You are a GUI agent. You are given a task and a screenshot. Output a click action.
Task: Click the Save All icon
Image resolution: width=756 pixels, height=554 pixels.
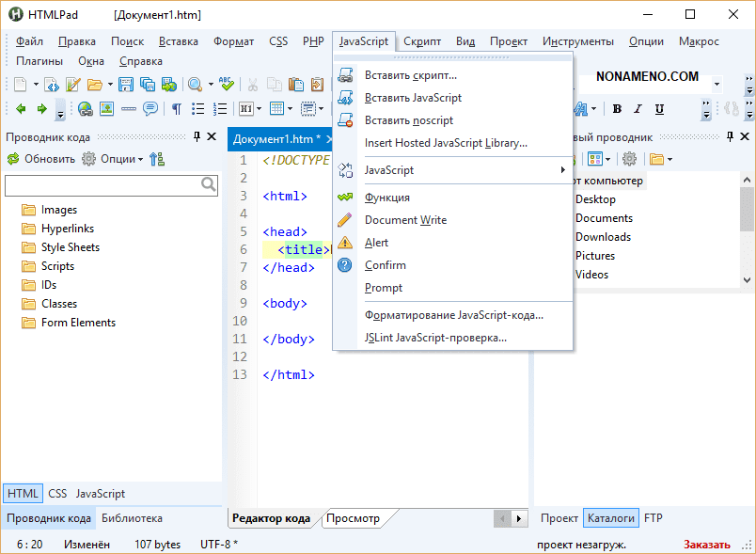147,85
